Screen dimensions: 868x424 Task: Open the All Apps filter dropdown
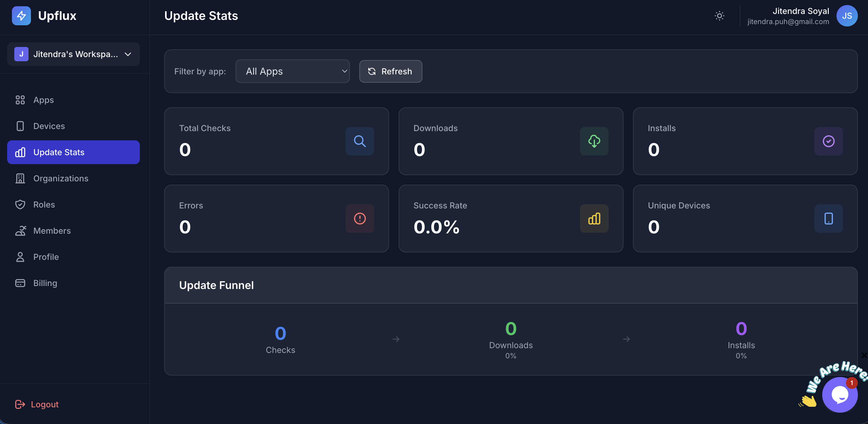point(292,71)
